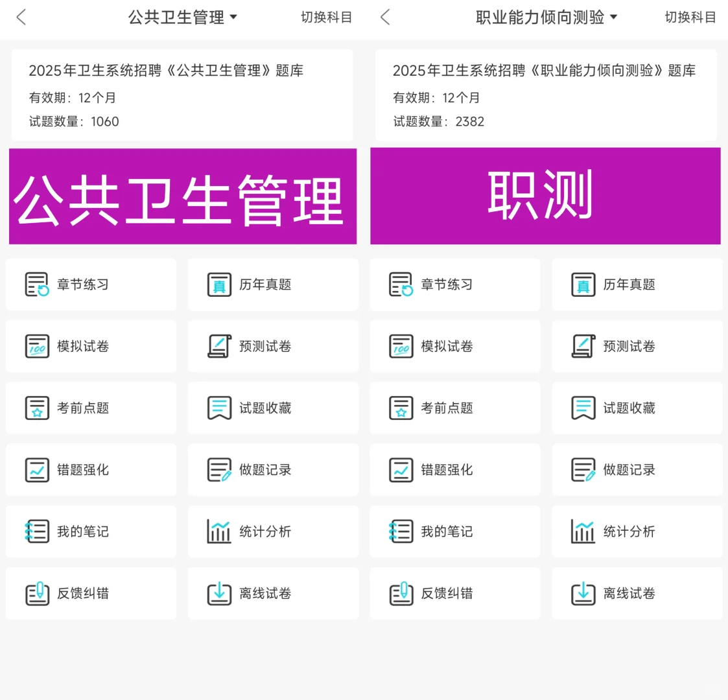The width and height of the screenshot is (728, 700).
Task: Click 有效期: 12个月 in 公共卫生管理 card
Action: [x=73, y=97]
